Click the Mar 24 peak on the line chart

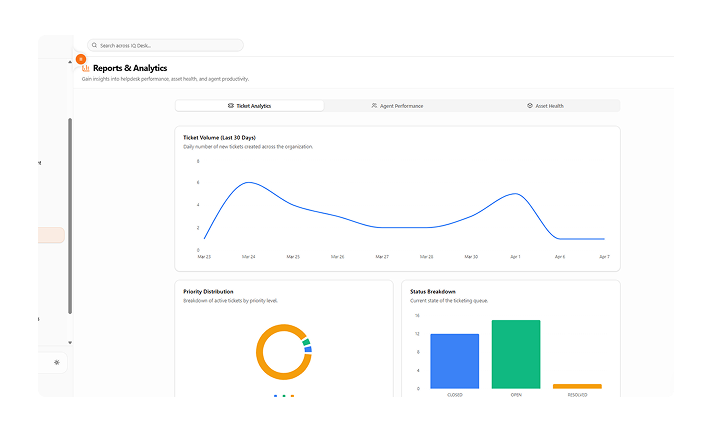point(249,182)
